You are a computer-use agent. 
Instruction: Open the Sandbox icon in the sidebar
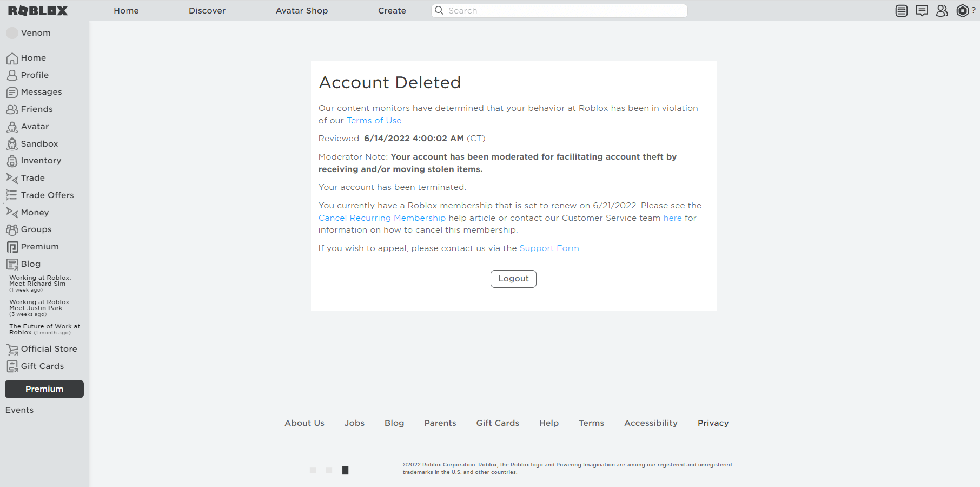pyautogui.click(x=12, y=144)
